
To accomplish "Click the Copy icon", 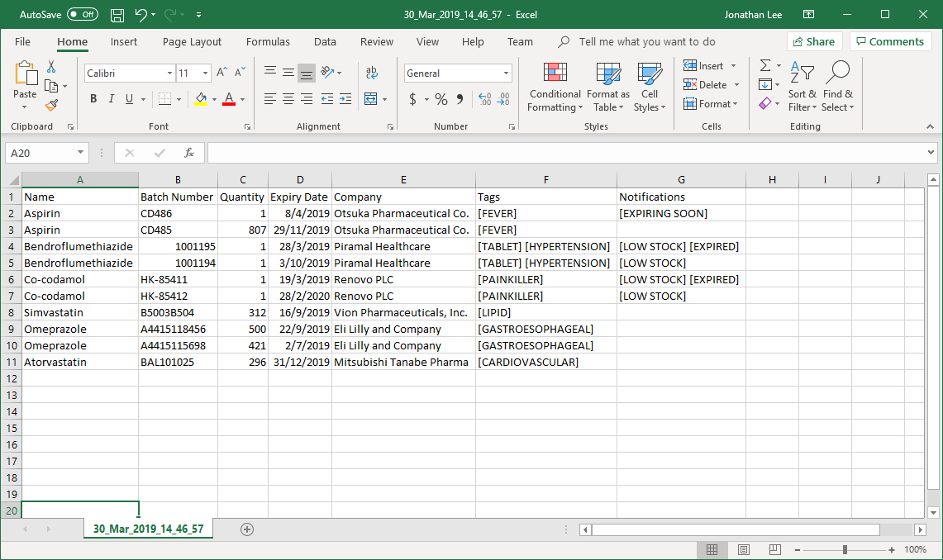I will 51,86.
